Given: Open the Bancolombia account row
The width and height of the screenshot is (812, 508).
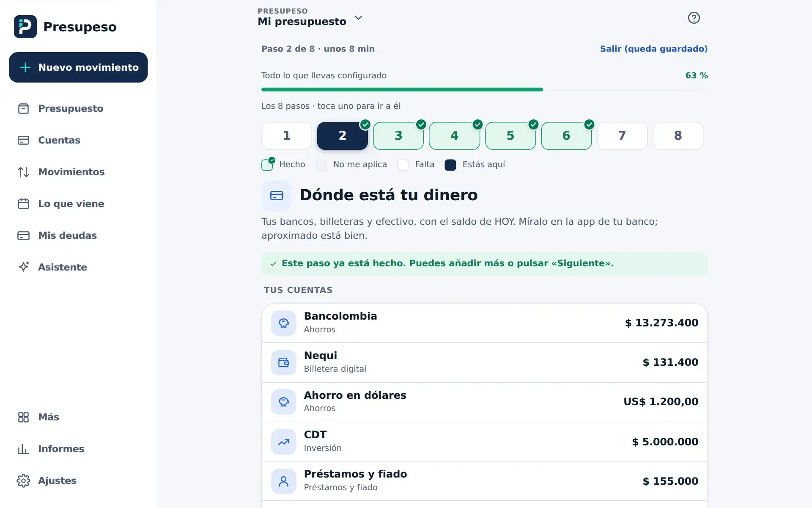Looking at the screenshot, I should (x=485, y=323).
